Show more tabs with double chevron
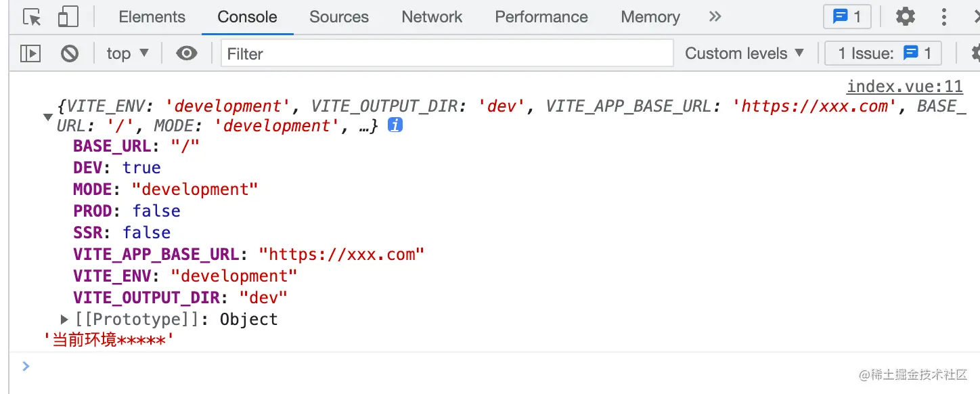 click(715, 17)
